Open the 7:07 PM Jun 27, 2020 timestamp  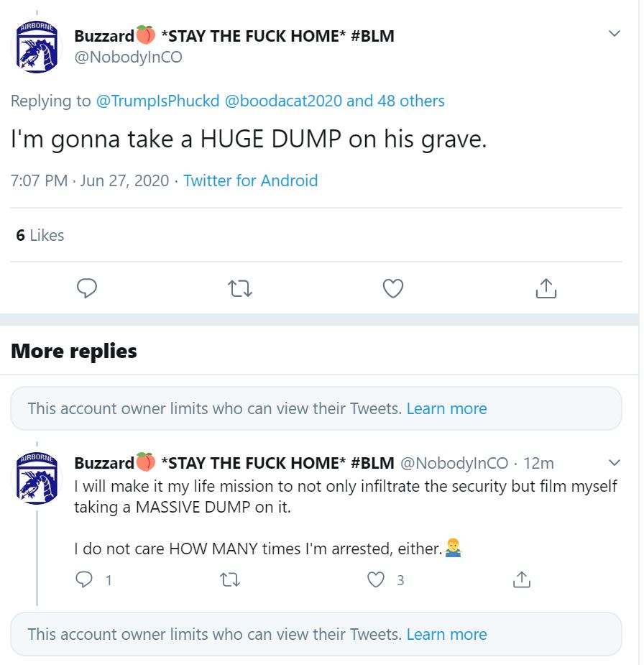click(90, 180)
